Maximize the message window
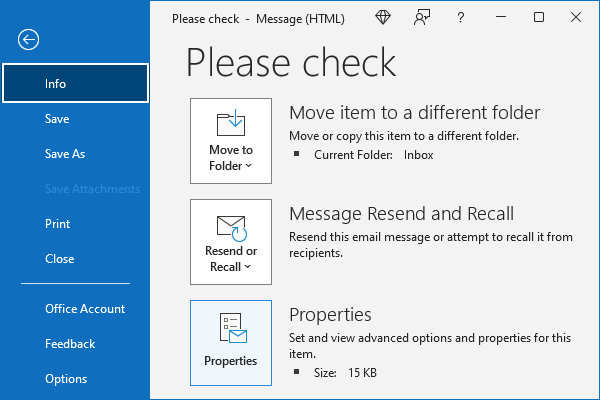The image size is (600, 400). click(539, 17)
